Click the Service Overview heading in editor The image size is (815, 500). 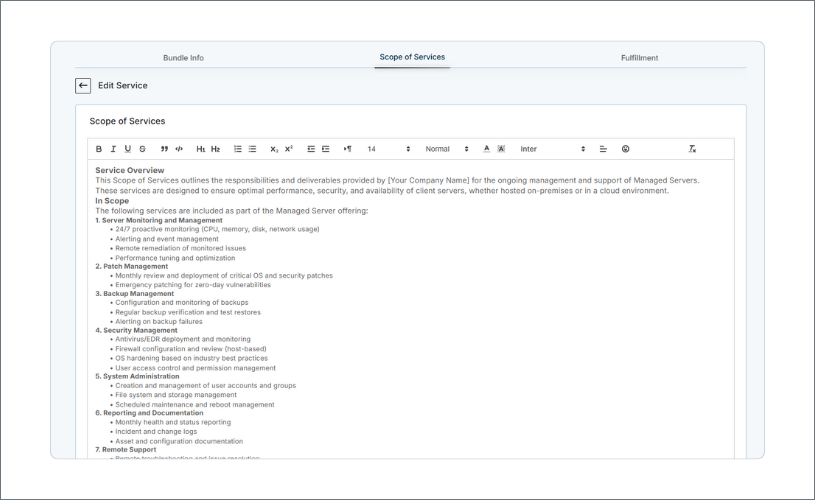[129, 170]
